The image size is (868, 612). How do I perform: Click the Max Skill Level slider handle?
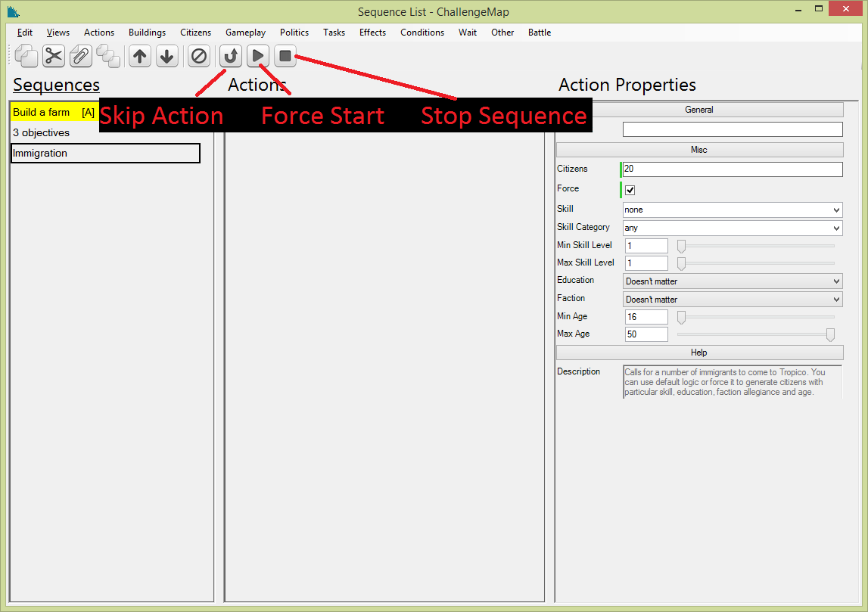click(x=681, y=263)
